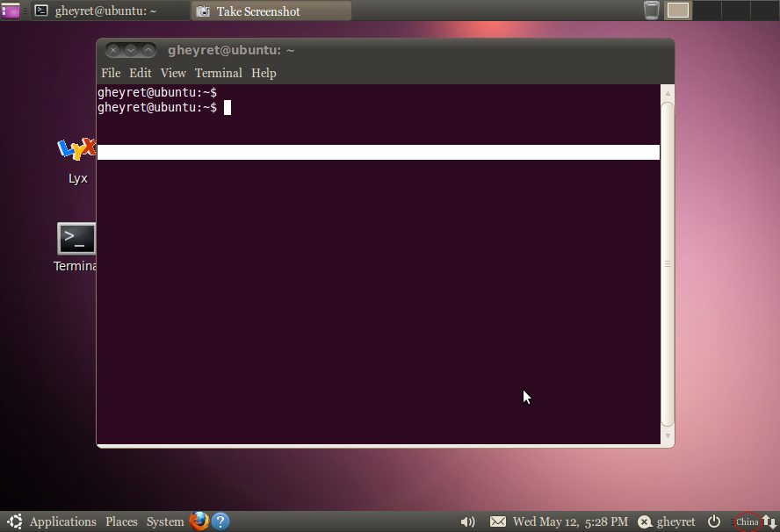780x532 pixels.
Task: Click the first gheyret@ubuntu prompt line
Action: [x=157, y=92]
